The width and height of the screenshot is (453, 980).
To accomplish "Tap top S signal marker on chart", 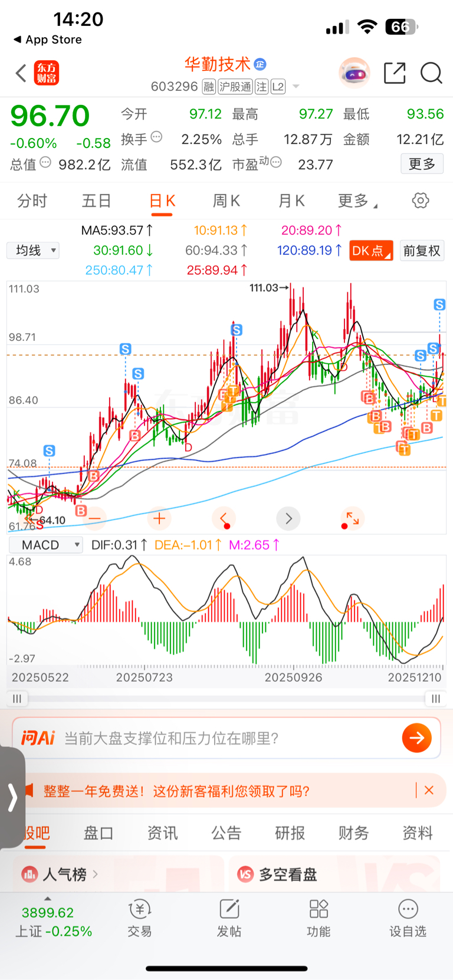I will [x=439, y=304].
